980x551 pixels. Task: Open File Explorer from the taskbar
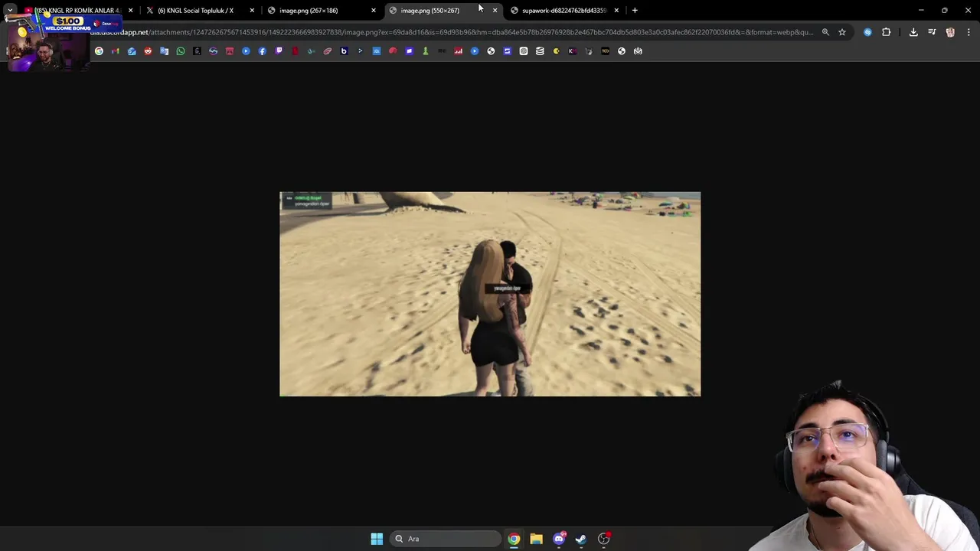point(536,539)
